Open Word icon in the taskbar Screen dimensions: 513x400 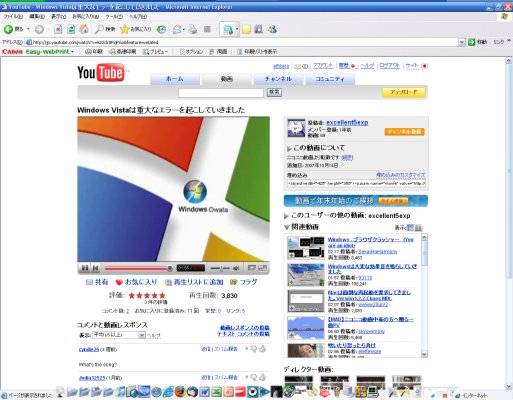(x=204, y=392)
